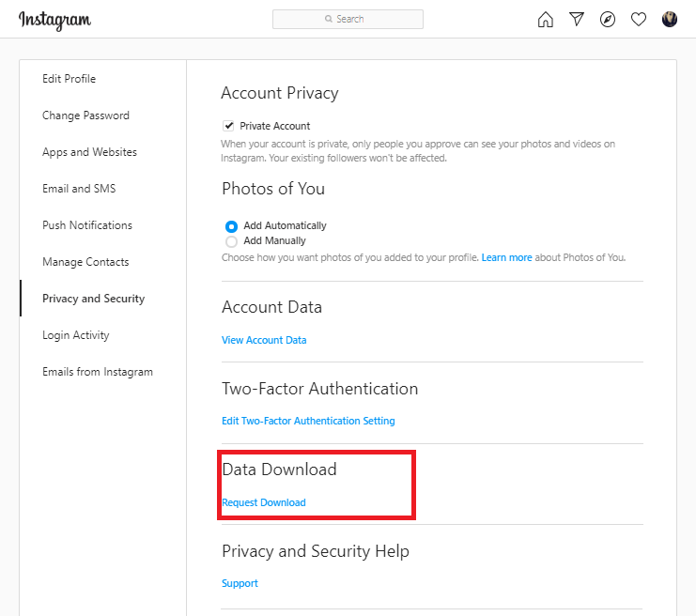This screenshot has height=616, width=696.
Task: Open Explore compass icon
Action: tap(607, 19)
